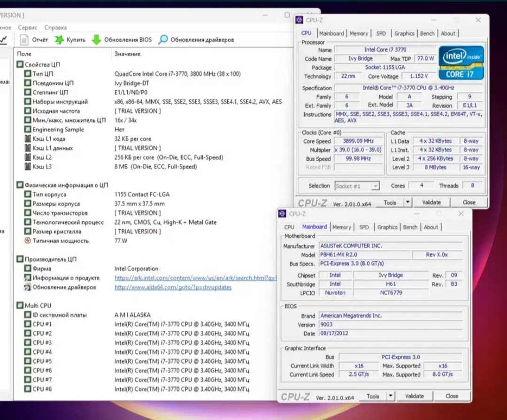Click the Обновления BIOS green arrow icon
The height and width of the screenshot is (420, 507).
96,40
